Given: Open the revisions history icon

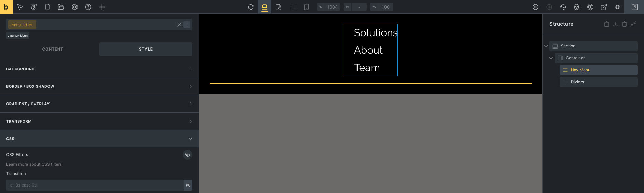Looking at the screenshot, I should click(x=563, y=7).
